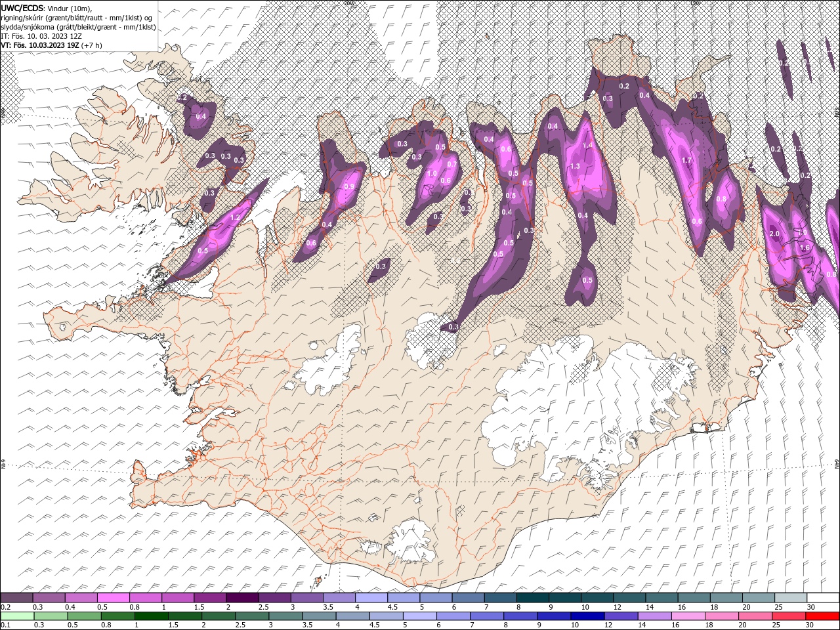The image size is (840, 630).
Task: Pick the upper legend's white swatch at 30
Action: [823, 598]
